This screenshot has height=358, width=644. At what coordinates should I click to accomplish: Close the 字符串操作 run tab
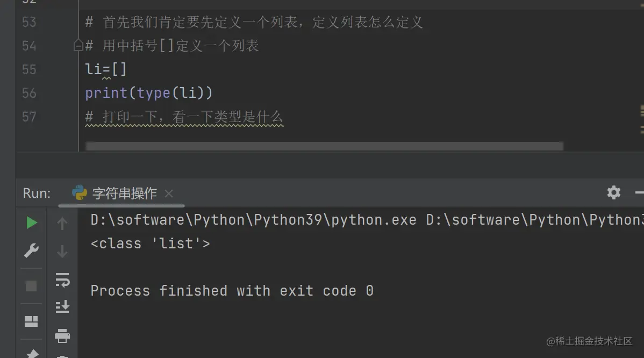169,194
